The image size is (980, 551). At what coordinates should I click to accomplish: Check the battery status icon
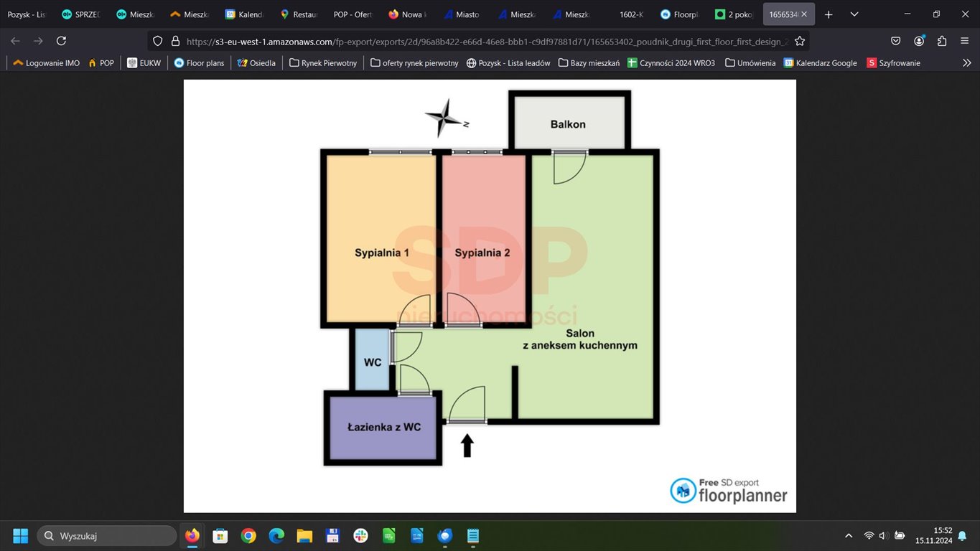point(900,536)
